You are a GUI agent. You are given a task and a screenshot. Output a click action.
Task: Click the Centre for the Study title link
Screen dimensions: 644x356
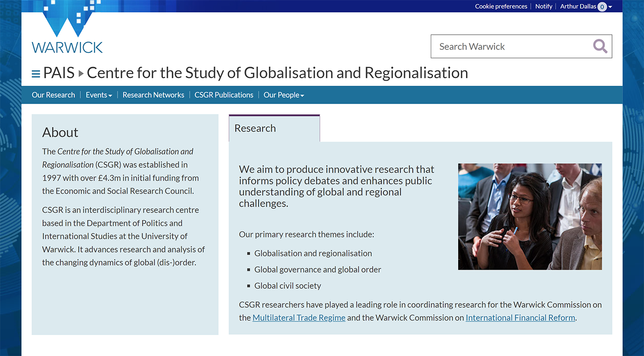pos(277,73)
